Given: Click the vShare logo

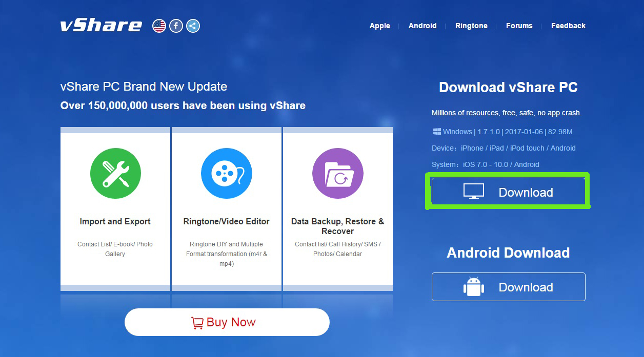Looking at the screenshot, I should pyautogui.click(x=101, y=26).
